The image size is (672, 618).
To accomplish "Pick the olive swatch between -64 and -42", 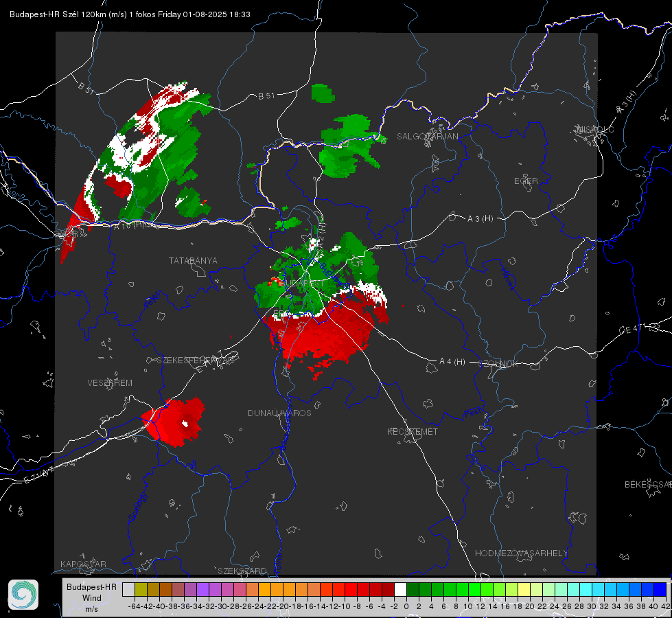I will click(141, 589).
